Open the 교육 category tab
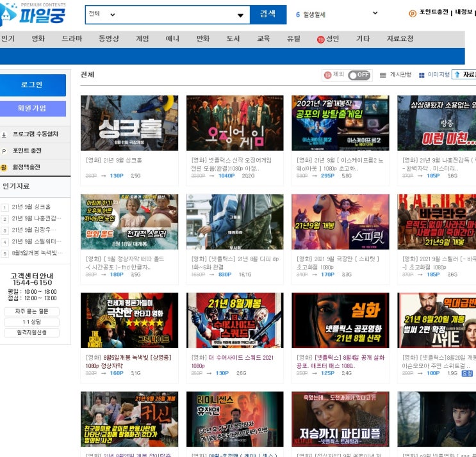Image resolution: width=476 pixels, height=457 pixels. 263,39
